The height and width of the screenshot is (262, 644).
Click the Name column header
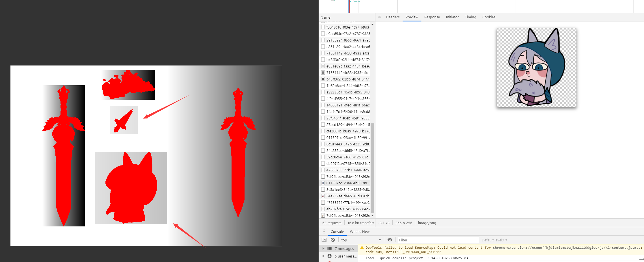click(347, 17)
